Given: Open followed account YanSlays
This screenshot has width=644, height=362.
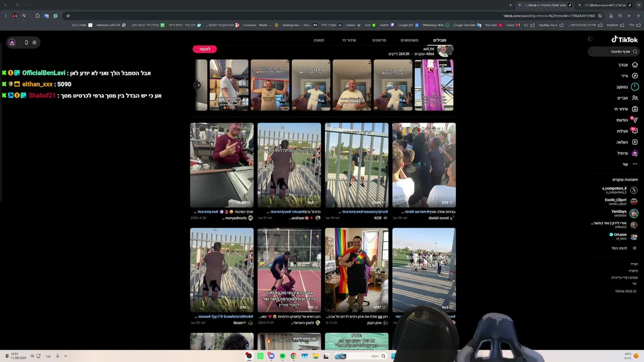Looking at the screenshot, I should pyautogui.click(x=624, y=213).
